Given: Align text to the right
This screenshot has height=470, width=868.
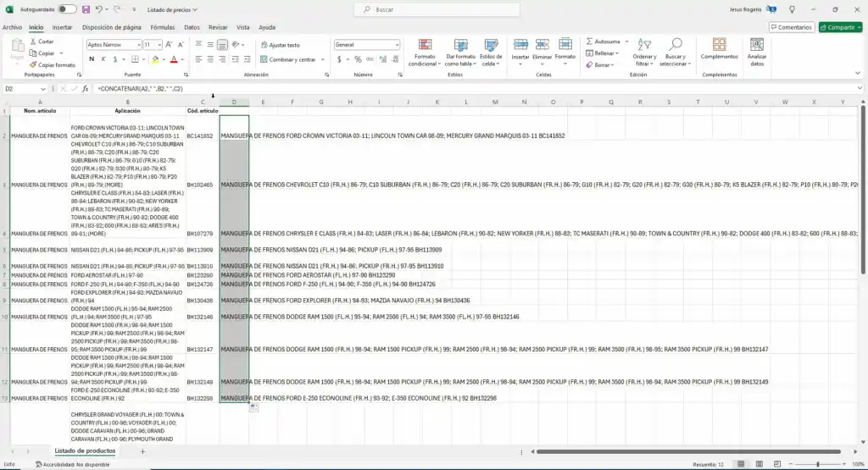Looking at the screenshot, I should (222, 59).
